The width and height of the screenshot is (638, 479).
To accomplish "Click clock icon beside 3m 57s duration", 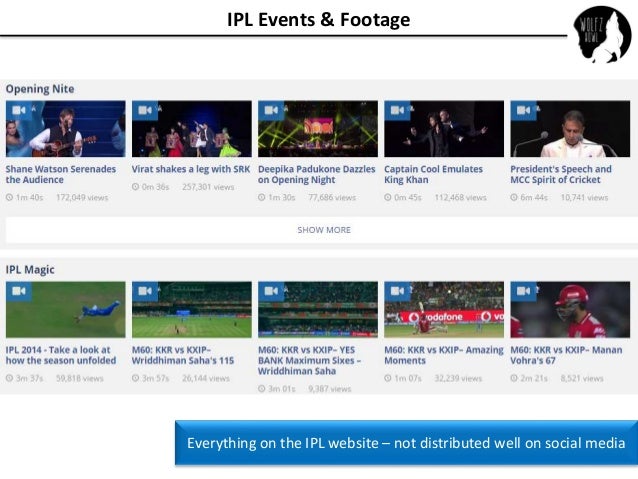I will [x=135, y=378].
